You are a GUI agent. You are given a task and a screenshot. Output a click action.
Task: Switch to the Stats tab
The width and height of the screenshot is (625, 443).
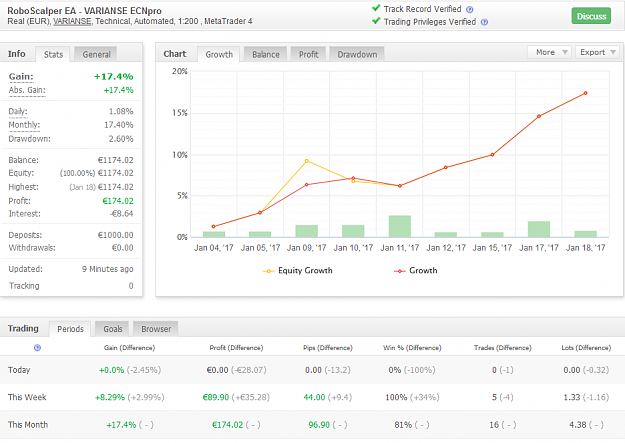pos(53,55)
